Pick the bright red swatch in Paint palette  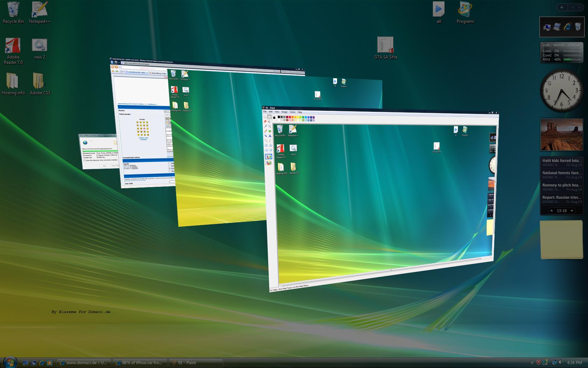click(290, 117)
